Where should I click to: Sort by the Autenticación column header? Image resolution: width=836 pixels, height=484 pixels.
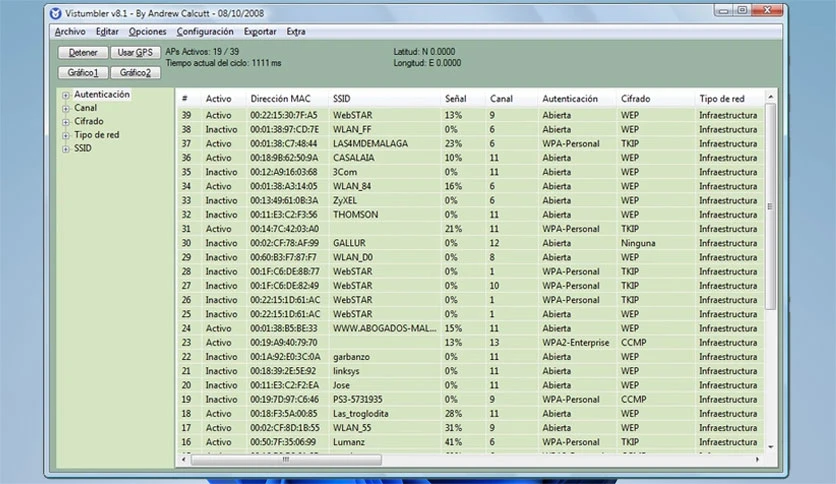pyautogui.click(x=576, y=99)
